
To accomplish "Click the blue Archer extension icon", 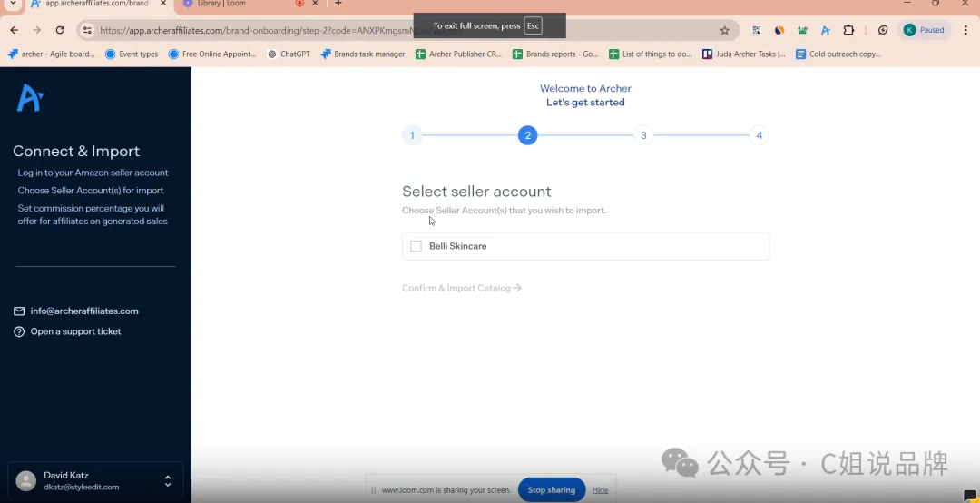I will click(x=825, y=30).
